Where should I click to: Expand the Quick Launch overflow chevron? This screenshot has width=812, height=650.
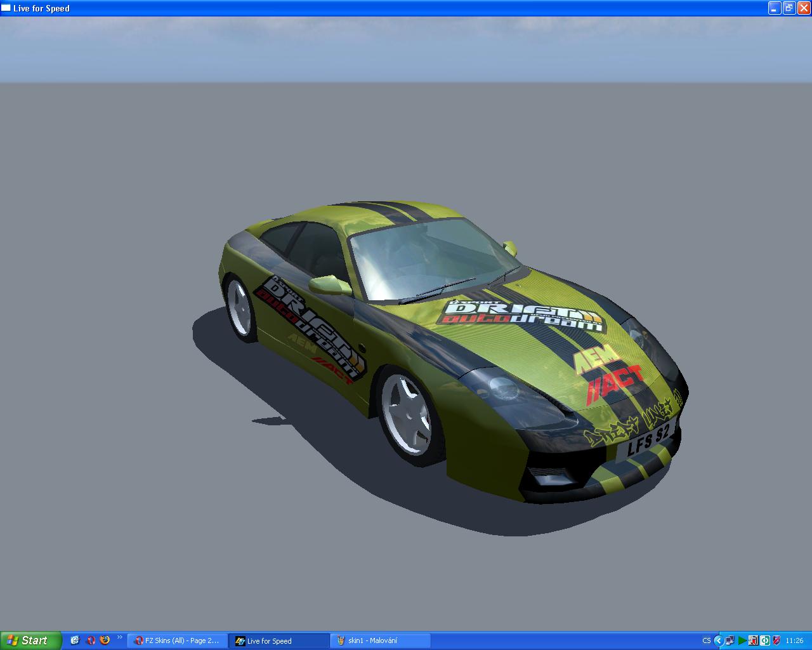pyautogui.click(x=119, y=637)
